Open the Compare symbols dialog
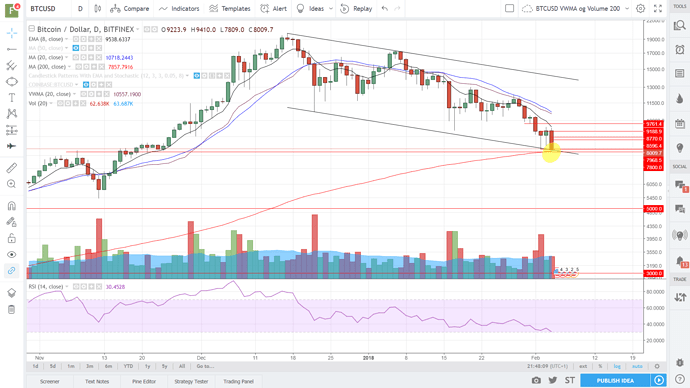The height and width of the screenshot is (388, 690). [129, 8]
